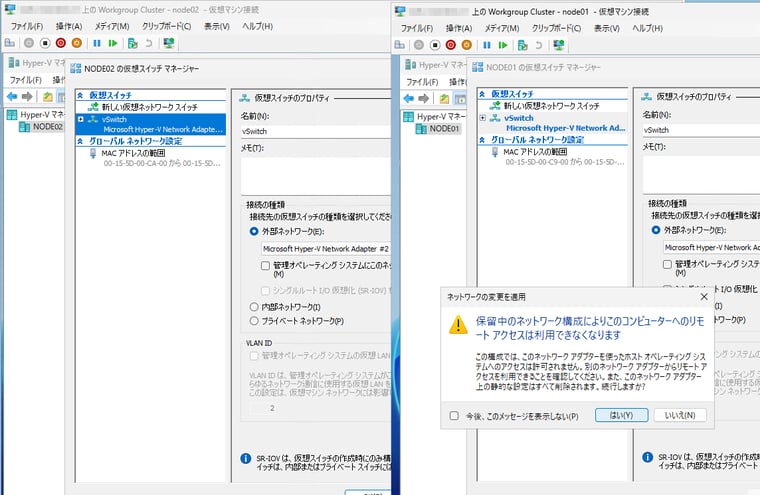Click the green Reset/Start icon in node02 toolbar
This screenshot has height=495, width=760.
[x=113, y=43]
